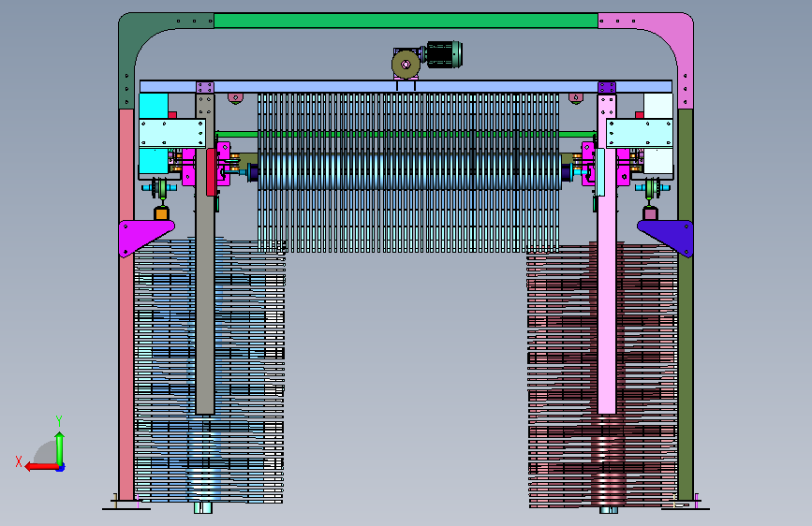Select the right light-cyan cover plate

click(x=640, y=133)
